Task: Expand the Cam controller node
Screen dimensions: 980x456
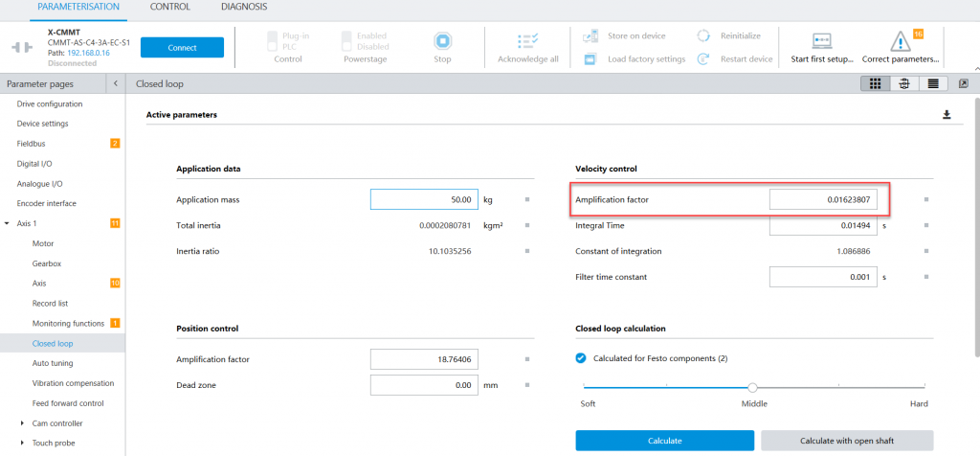Action: point(22,423)
